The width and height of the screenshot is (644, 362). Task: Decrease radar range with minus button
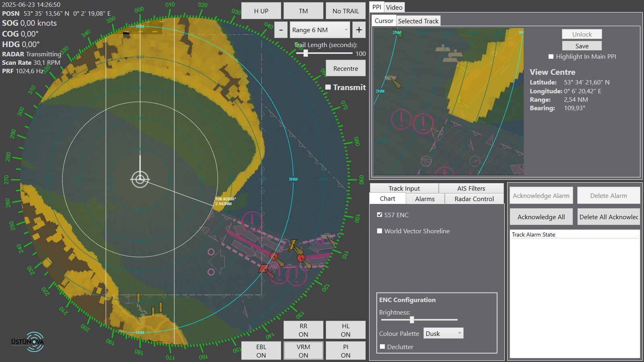click(281, 30)
